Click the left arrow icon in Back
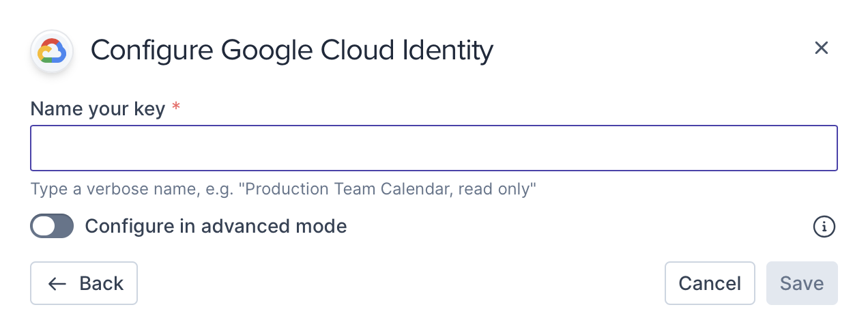 click(x=57, y=283)
